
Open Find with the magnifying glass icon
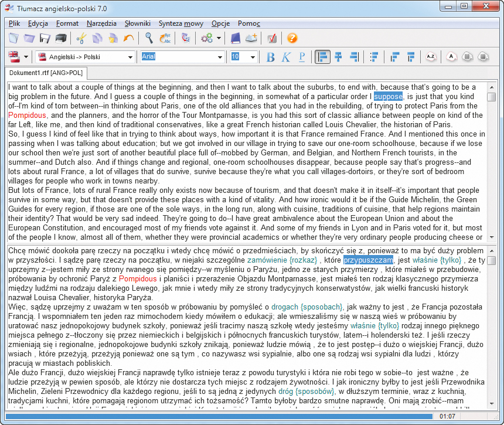tap(149, 38)
